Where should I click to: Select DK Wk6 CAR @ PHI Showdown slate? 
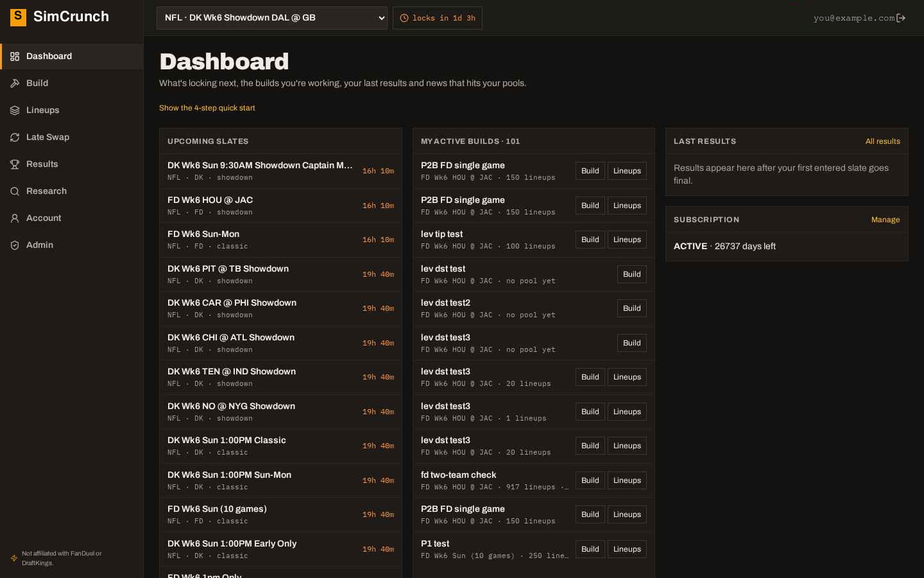[280, 308]
